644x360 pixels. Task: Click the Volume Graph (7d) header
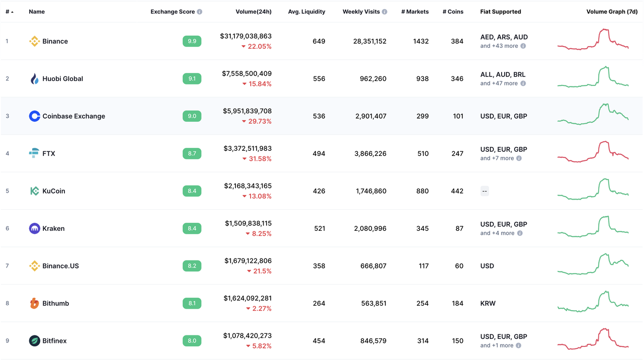pyautogui.click(x=613, y=12)
